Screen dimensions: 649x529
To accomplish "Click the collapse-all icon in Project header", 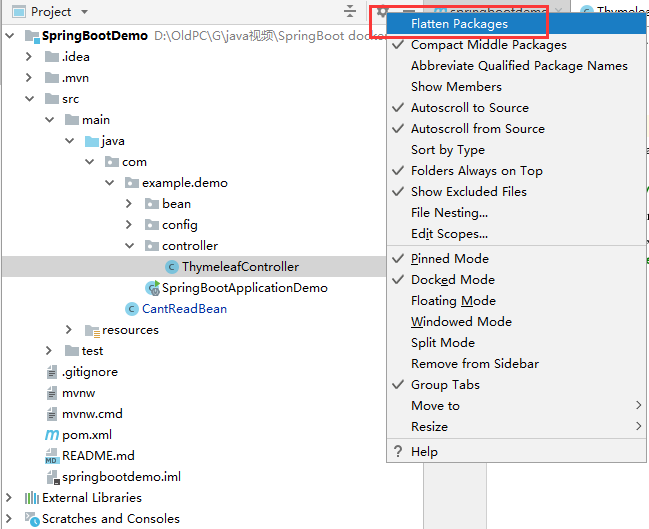I will point(349,11).
